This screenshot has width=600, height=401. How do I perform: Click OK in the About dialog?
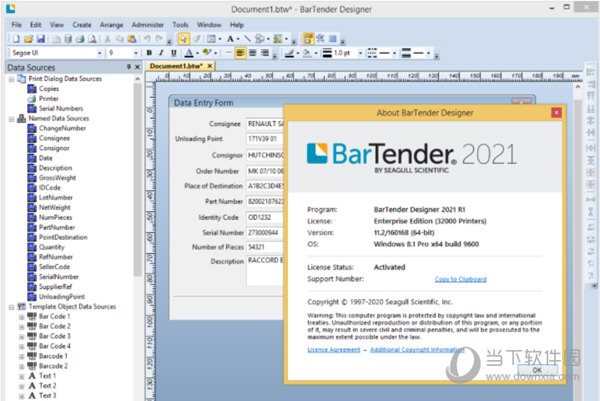tap(537, 370)
